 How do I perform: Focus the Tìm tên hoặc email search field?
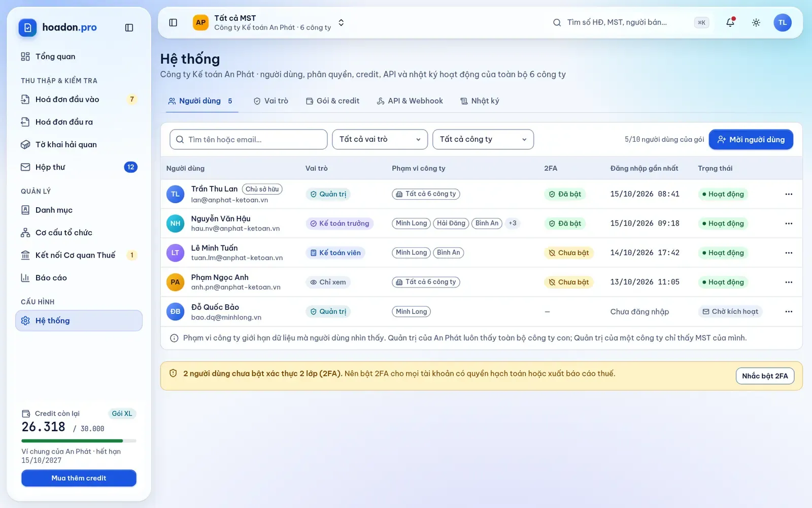tap(248, 139)
